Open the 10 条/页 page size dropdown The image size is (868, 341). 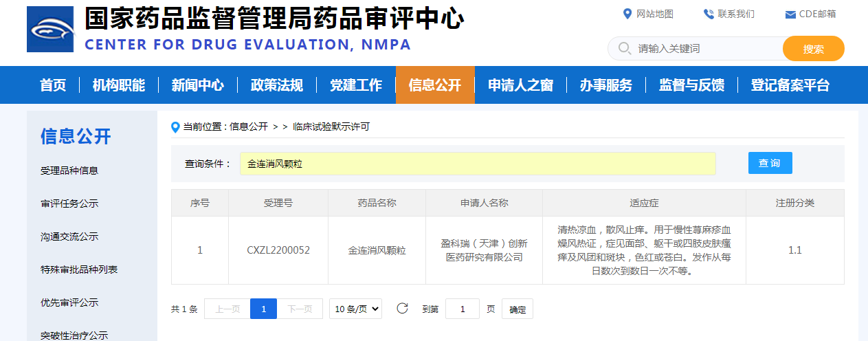(355, 309)
